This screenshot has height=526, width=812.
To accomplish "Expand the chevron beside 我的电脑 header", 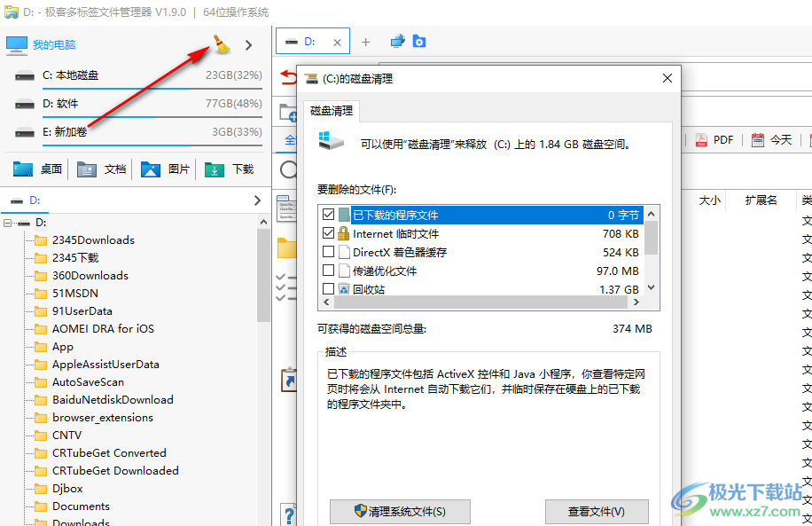I will click(x=249, y=45).
